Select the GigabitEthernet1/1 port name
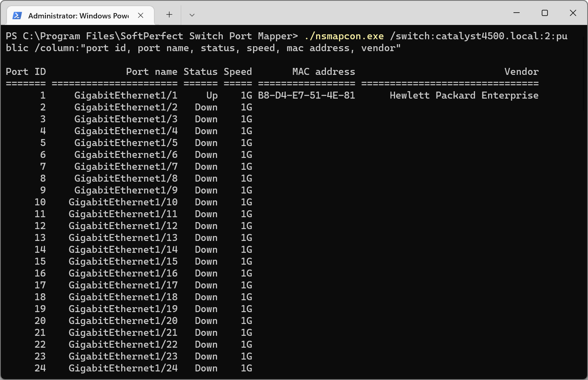 tap(126, 95)
